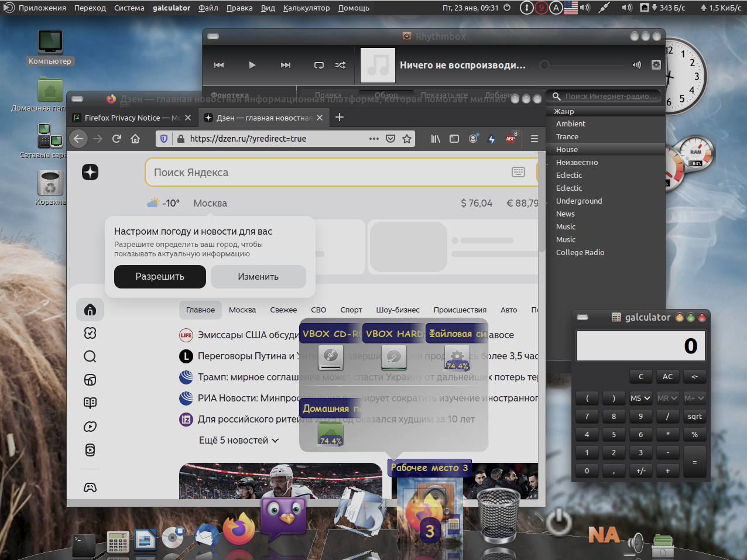Click the sqrt button in galculator
The image size is (747, 560).
click(x=695, y=417)
